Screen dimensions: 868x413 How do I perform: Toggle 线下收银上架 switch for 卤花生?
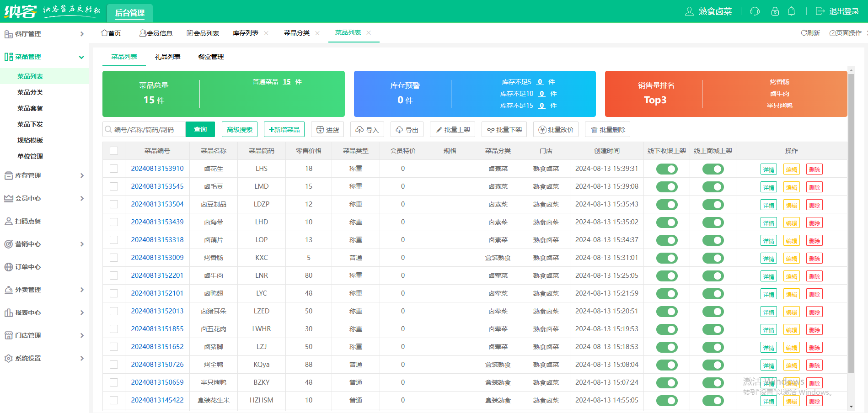(x=667, y=169)
